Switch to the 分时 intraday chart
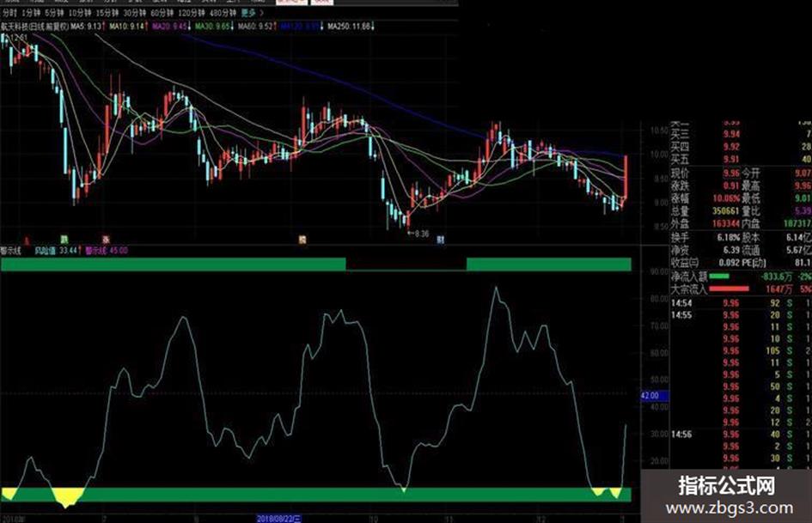 coord(9,12)
